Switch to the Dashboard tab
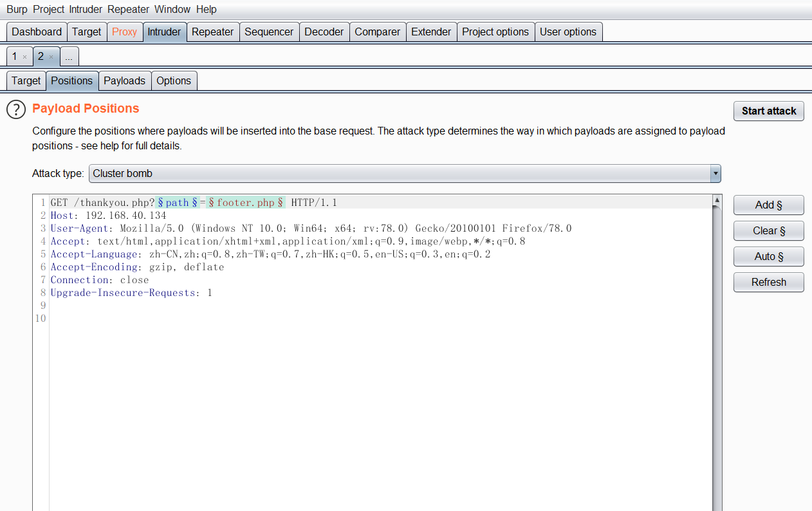Image resolution: width=812 pixels, height=511 pixels. [37, 32]
